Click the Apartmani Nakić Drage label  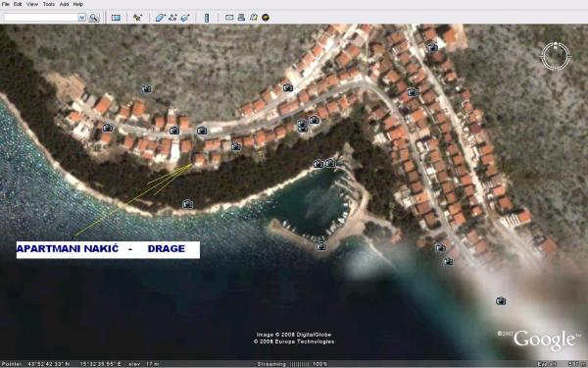tap(108, 249)
